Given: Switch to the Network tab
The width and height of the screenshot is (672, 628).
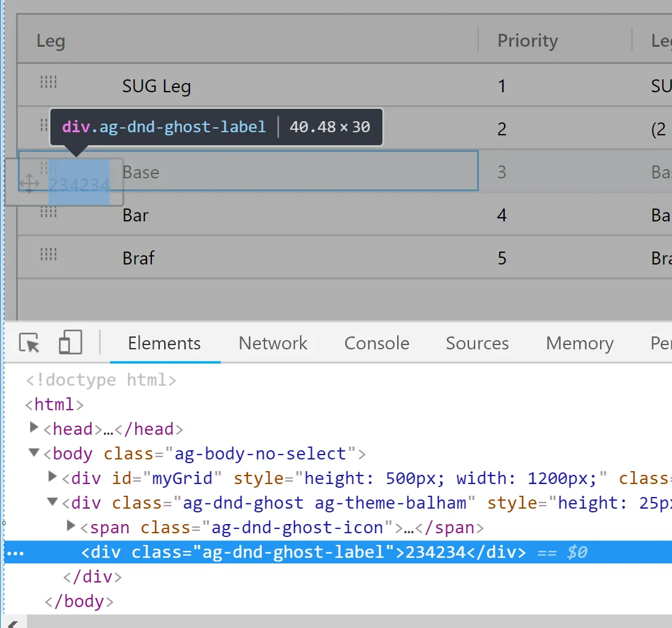Looking at the screenshot, I should pos(272,343).
